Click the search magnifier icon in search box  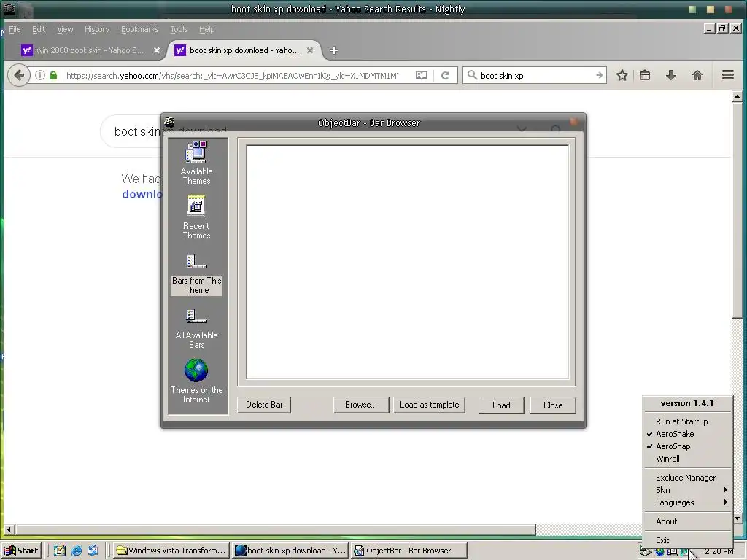[472, 75]
